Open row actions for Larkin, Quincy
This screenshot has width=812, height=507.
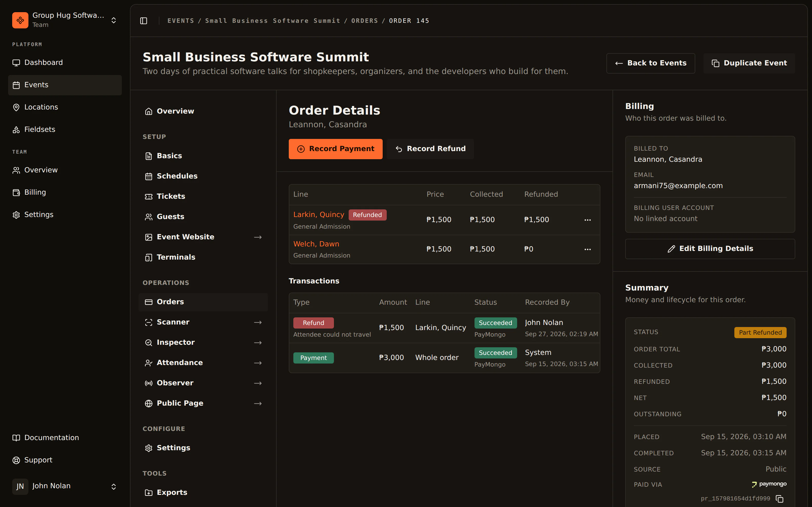point(587,220)
